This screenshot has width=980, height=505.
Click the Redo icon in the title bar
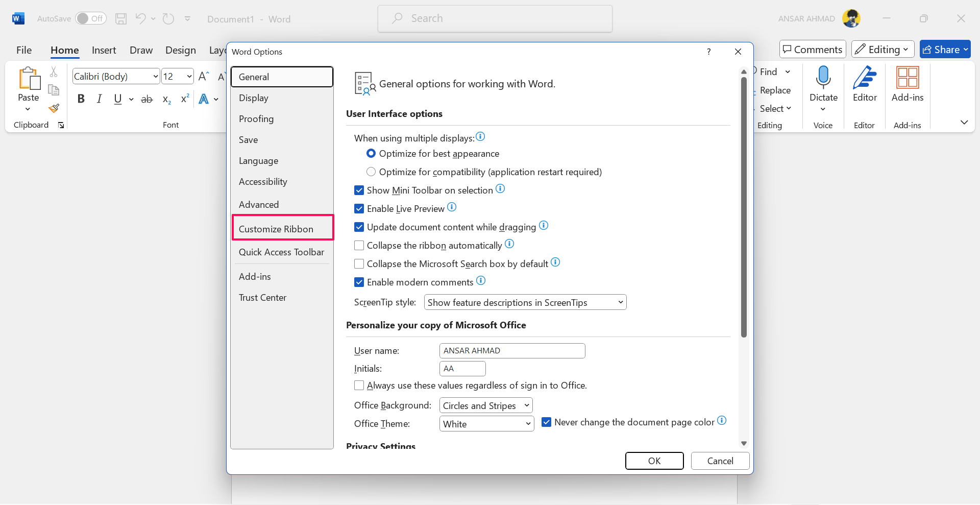168,19
